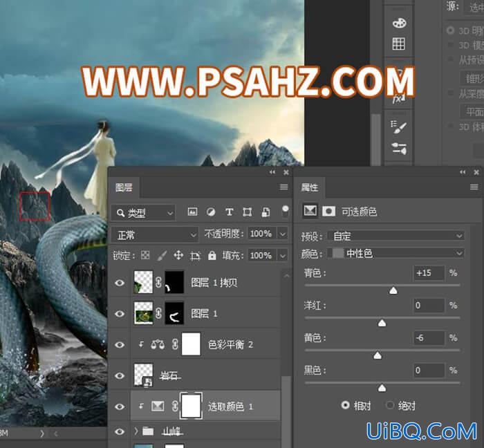Click the 青色 slider handle
The image size is (484, 448).
pyautogui.click(x=393, y=290)
